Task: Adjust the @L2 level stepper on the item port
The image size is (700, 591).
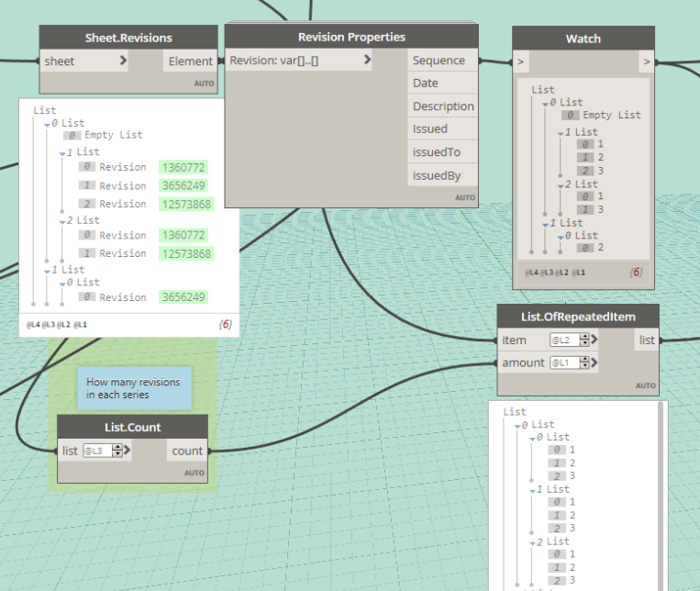Action: point(583,340)
